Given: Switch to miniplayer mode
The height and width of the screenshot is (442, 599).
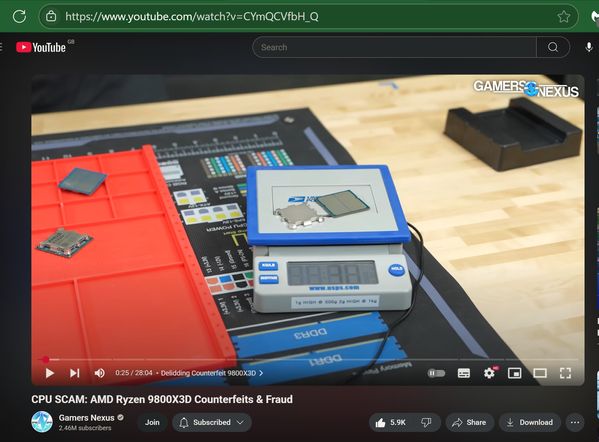Looking at the screenshot, I should pyautogui.click(x=515, y=373).
